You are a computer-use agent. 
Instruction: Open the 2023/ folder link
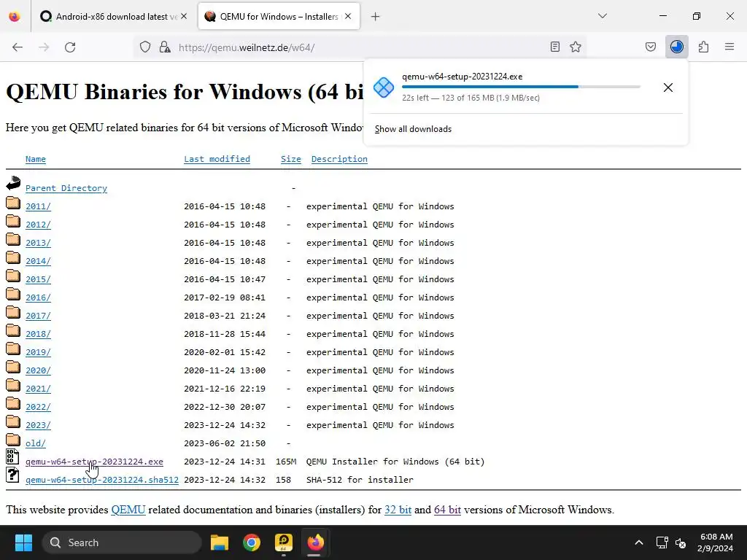[x=38, y=425]
